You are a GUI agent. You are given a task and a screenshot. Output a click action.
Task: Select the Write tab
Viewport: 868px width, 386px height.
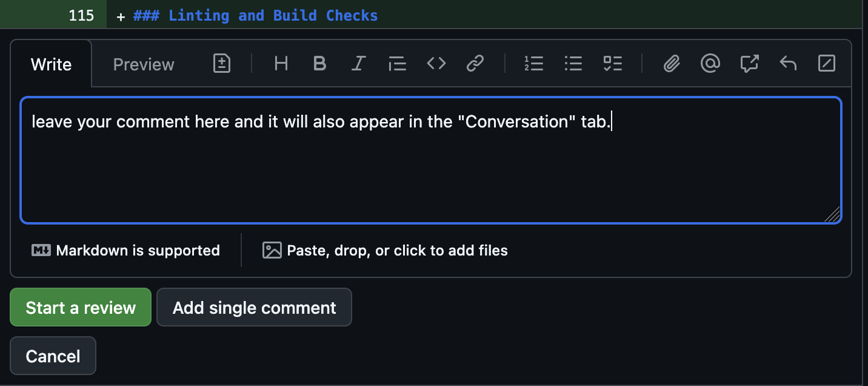pos(51,64)
